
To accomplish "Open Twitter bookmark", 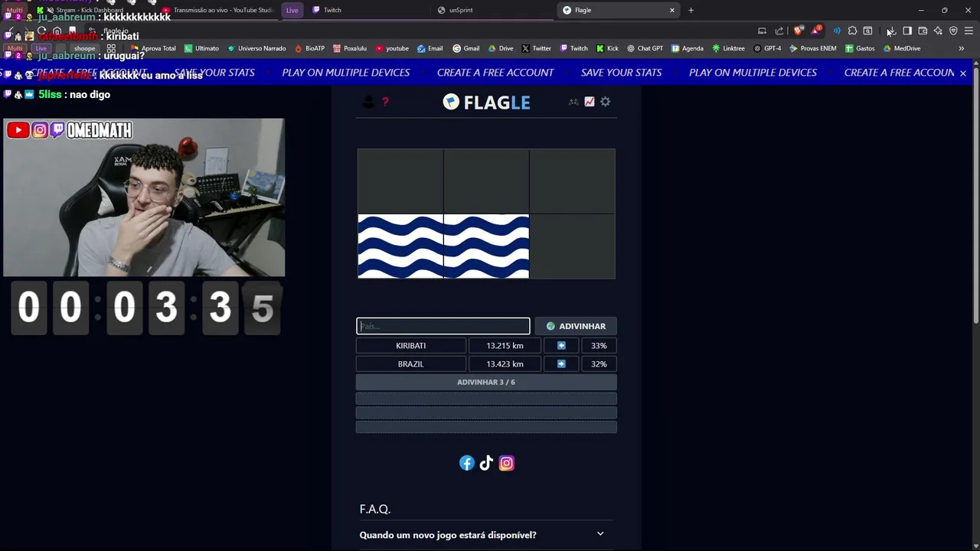I will pos(537,48).
